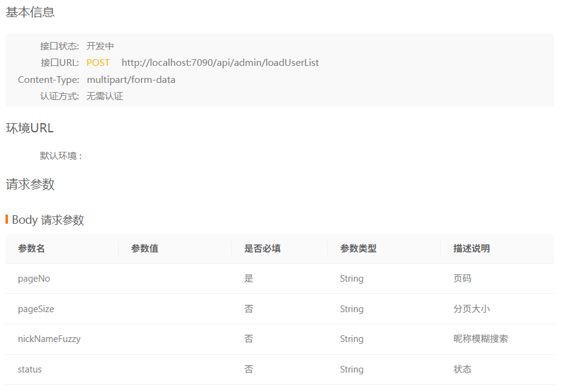Select the multipart/form-data value
Image resolution: width=567 pixels, height=392 pixels.
point(131,80)
